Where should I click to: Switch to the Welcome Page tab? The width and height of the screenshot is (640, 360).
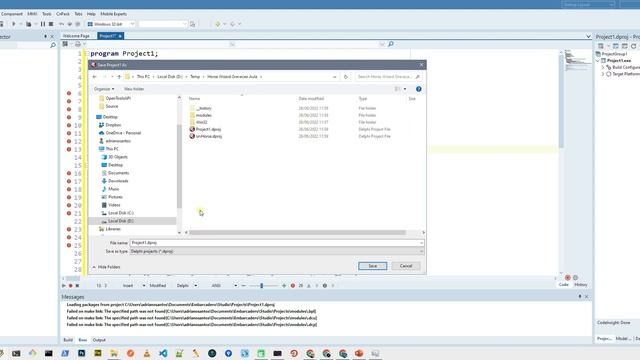76,36
